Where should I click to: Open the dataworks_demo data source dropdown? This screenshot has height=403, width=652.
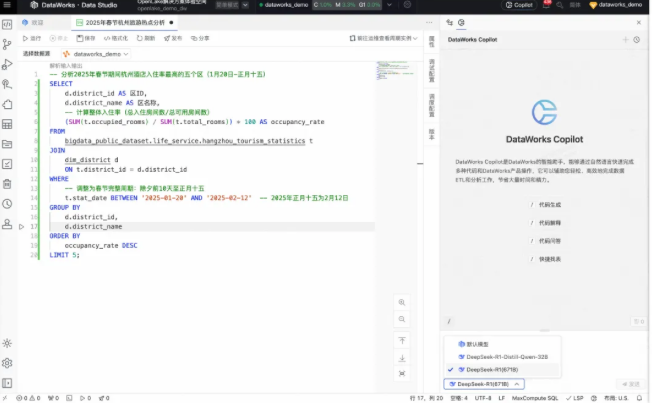(x=96, y=53)
